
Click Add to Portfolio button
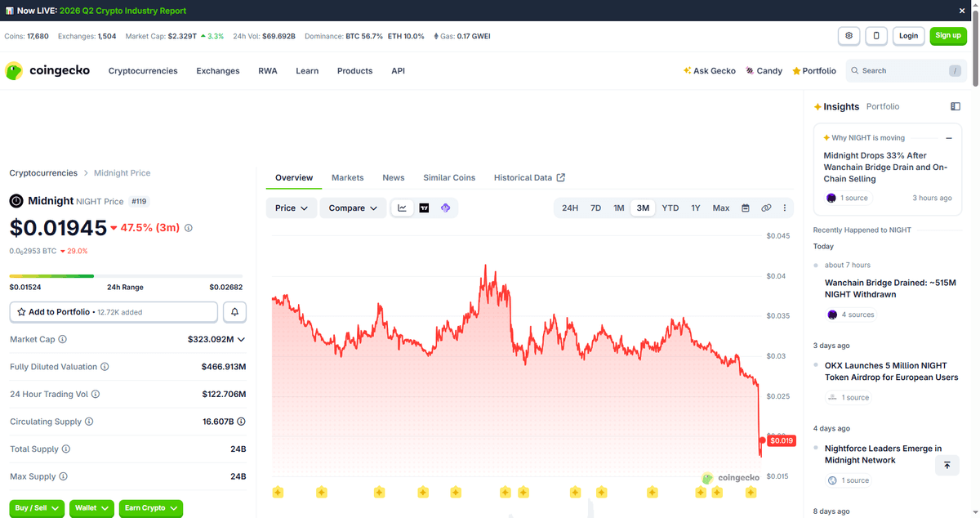[x=114, y=312]
